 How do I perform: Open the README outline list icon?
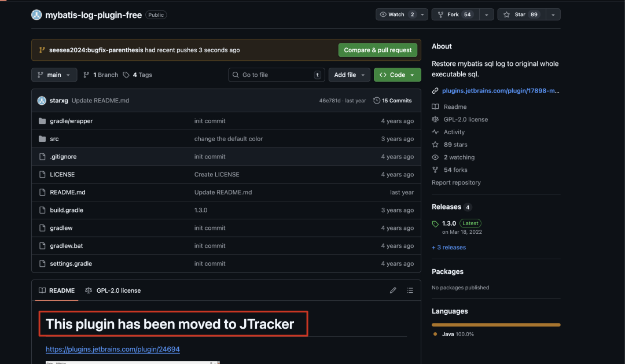pyautogui.click(x=410, y=291)
